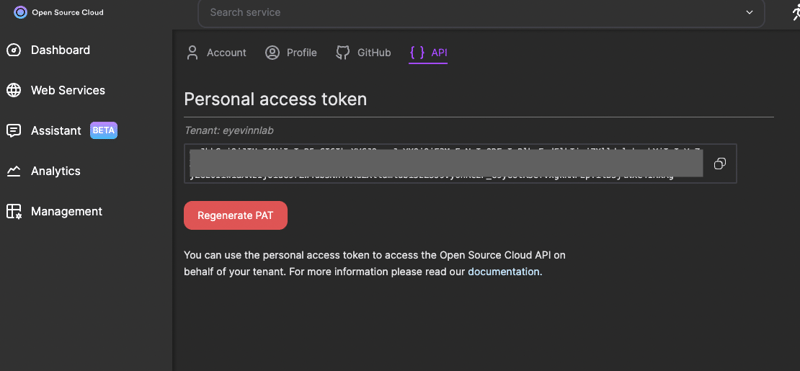
Task: Click the Regenerate PAT button
Action: 236,215
